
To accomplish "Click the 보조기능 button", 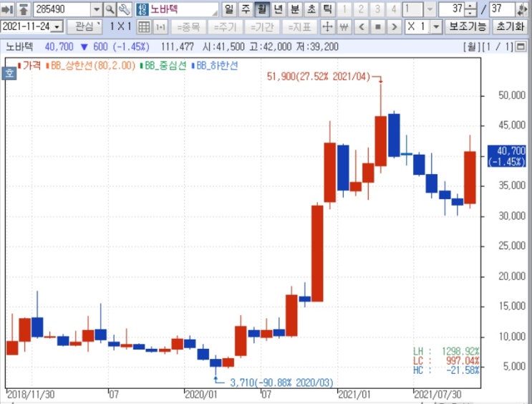I will pos(467,27).
